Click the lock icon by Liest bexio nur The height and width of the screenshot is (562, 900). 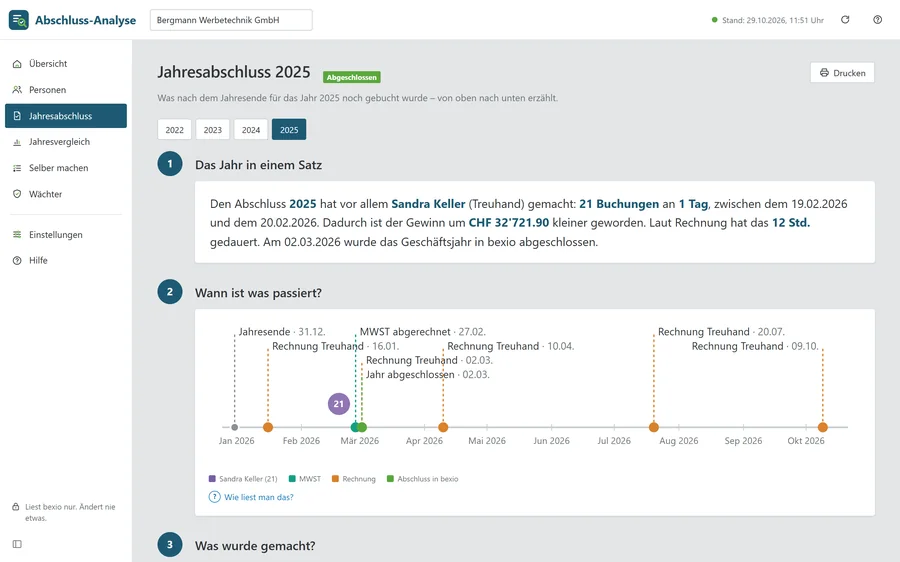point(16,507)
